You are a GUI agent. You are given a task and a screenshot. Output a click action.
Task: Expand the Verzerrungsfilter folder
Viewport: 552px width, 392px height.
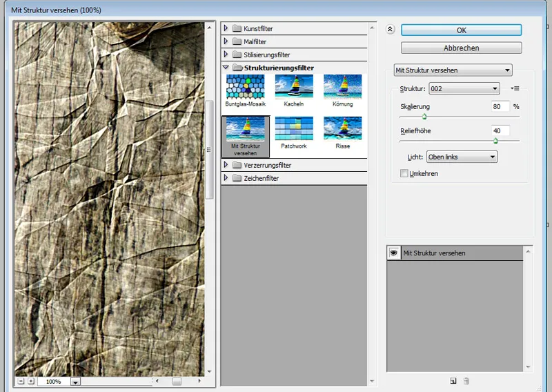pos(226,164)
